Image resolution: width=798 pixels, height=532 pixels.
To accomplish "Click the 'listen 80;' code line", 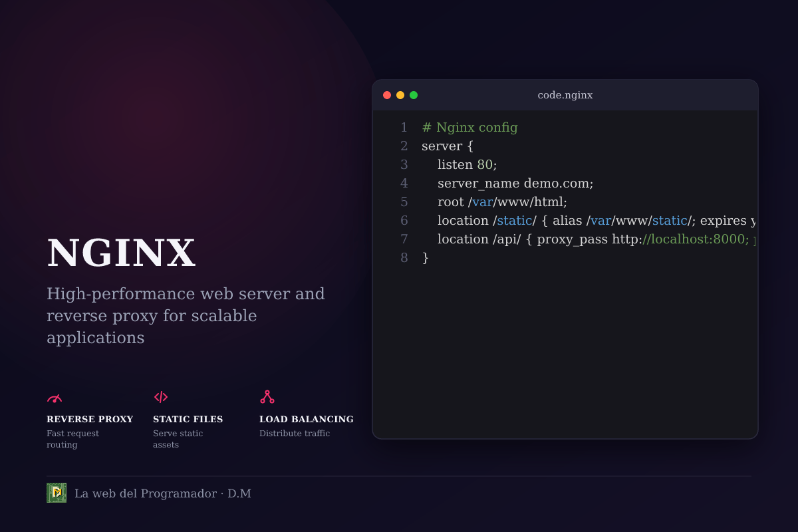I will point(467,165).
